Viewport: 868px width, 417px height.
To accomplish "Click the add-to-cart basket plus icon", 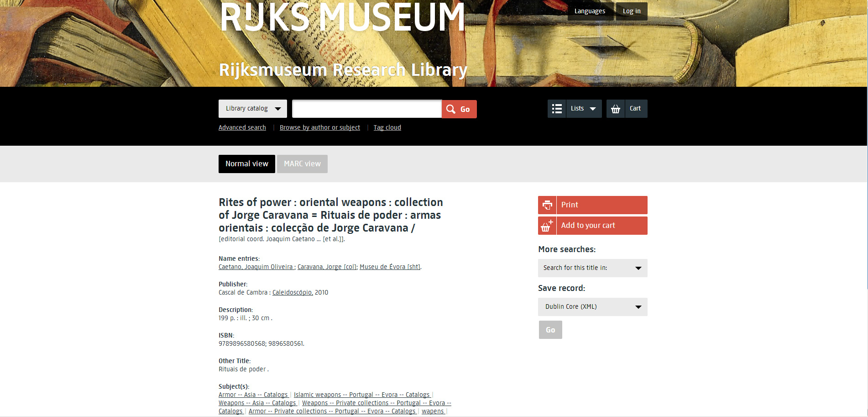I will pos(547,226).
